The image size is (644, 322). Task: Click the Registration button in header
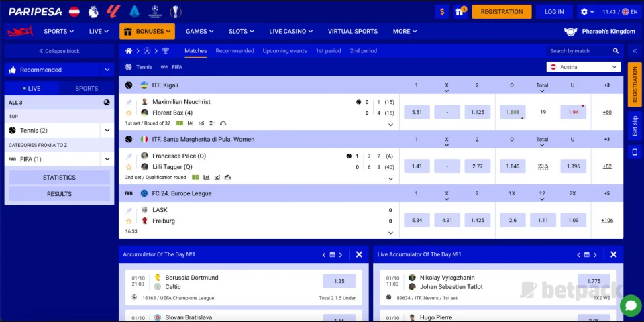(501, 11)
